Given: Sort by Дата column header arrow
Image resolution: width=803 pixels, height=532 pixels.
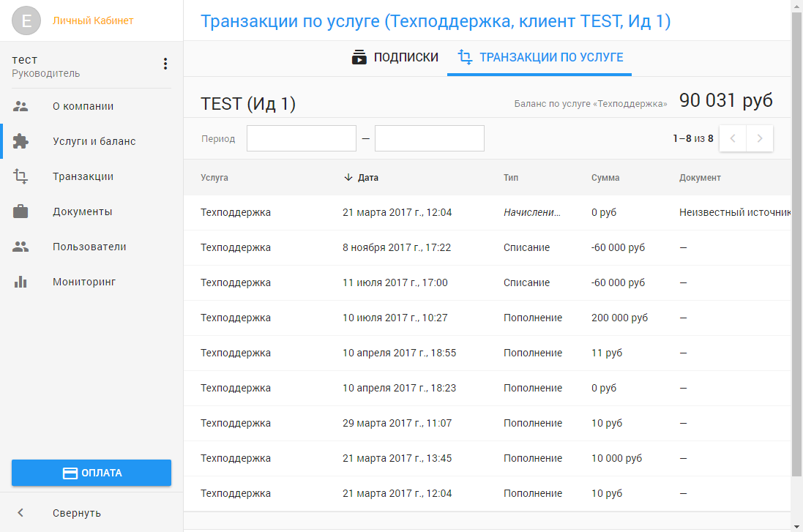Looking at the screenshot, I should pyautogui.click(x=348, y=178).
